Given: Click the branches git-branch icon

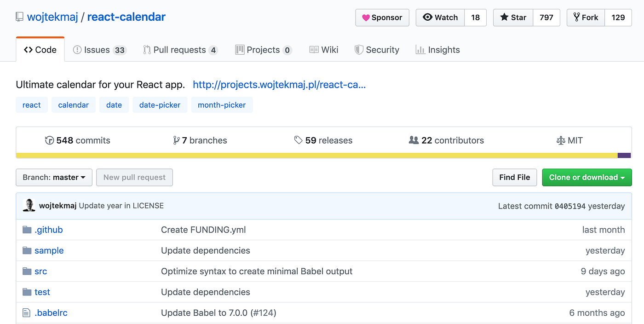Looking at the screenshot, I should point(176,140).
